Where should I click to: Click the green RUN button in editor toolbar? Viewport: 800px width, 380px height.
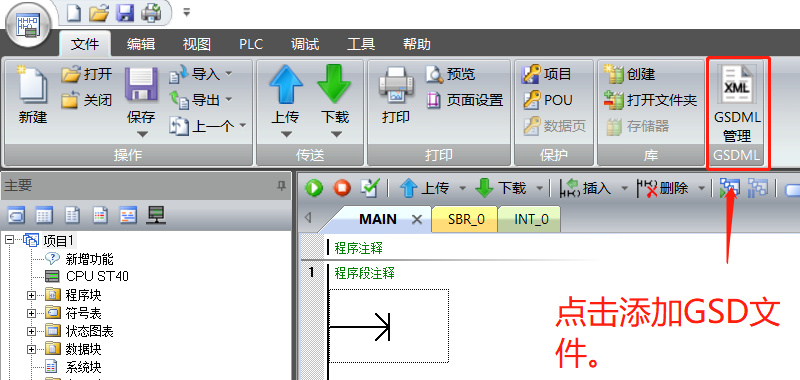[x=314, y=189]
